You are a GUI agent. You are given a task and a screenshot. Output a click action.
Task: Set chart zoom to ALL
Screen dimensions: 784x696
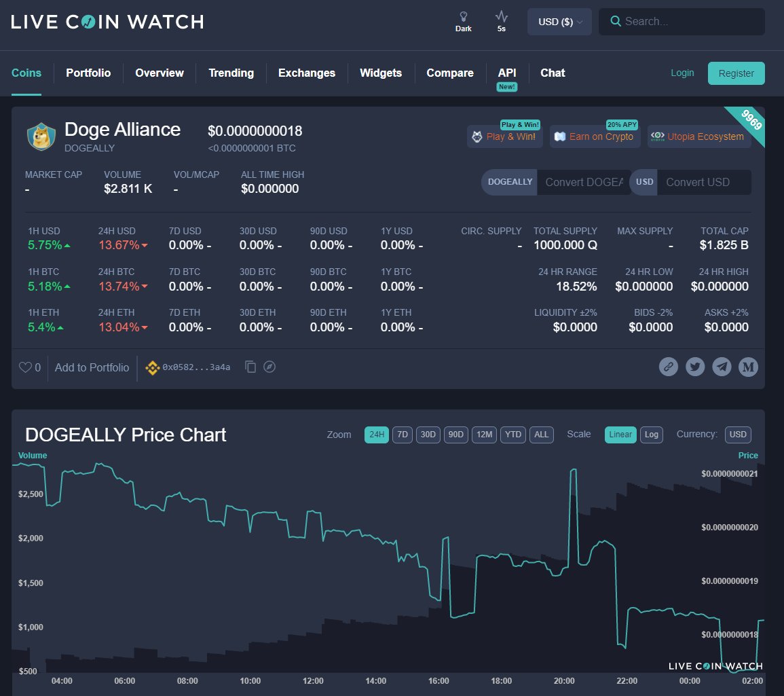point(542,435)
